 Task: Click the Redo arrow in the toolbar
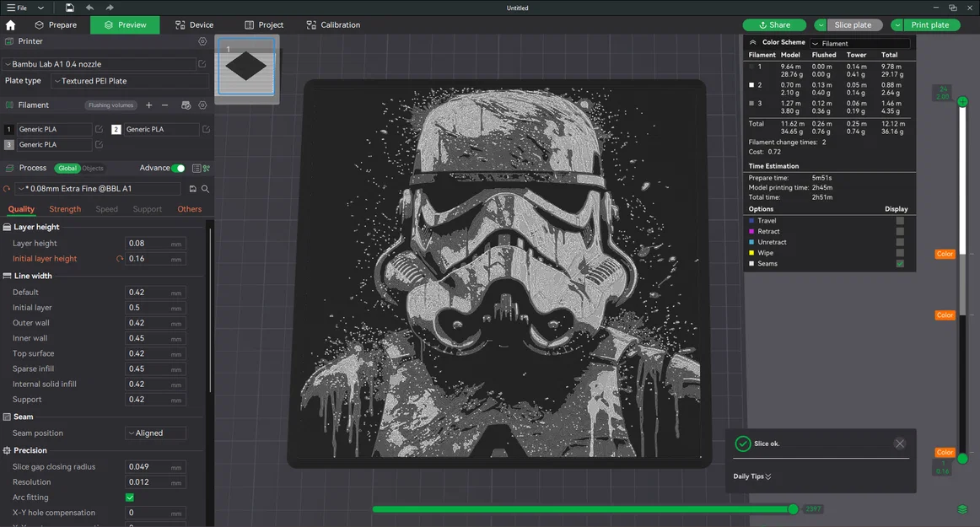pos(110,7)
